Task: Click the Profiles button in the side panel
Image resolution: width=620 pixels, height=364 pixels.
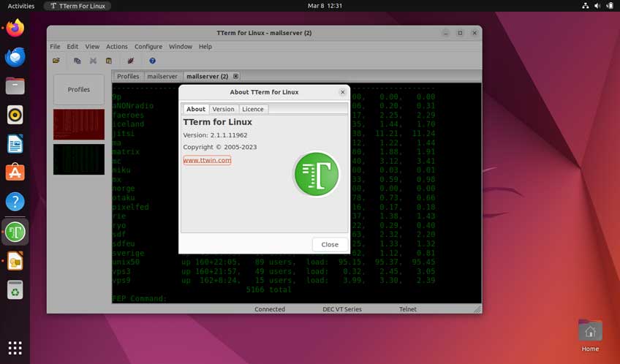Action: [x=79, y=89]
